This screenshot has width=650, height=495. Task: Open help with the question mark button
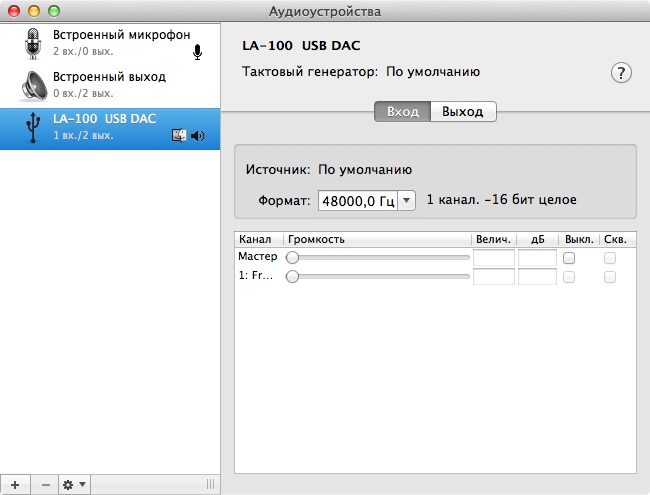point(621,73)
